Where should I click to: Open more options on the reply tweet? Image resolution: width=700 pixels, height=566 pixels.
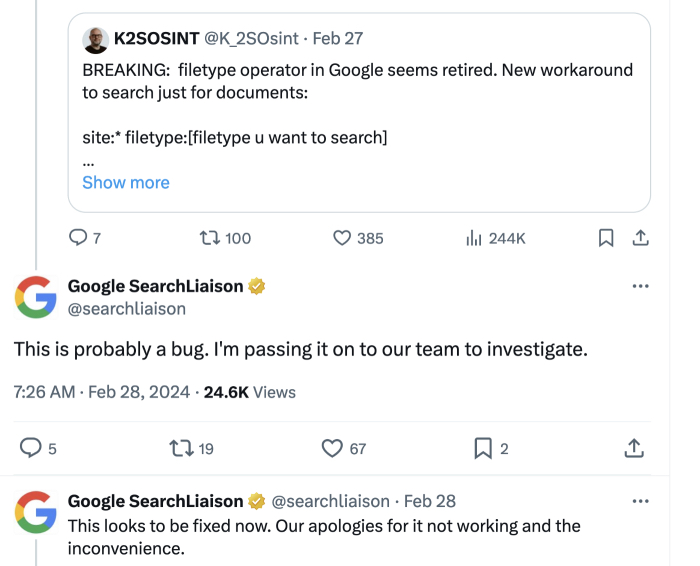[640, 500]
